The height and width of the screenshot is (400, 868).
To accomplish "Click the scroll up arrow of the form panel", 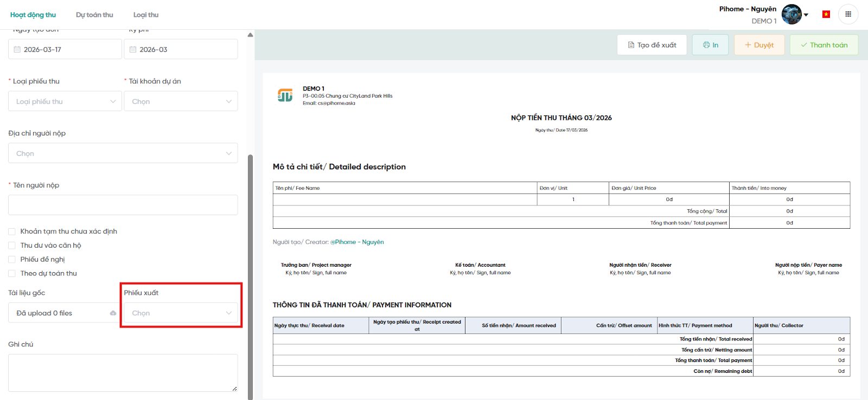I will coord(250,35).
